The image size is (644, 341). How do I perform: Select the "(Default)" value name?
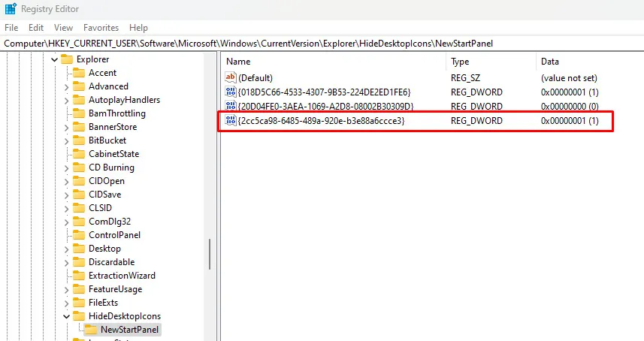click(255, 78)
